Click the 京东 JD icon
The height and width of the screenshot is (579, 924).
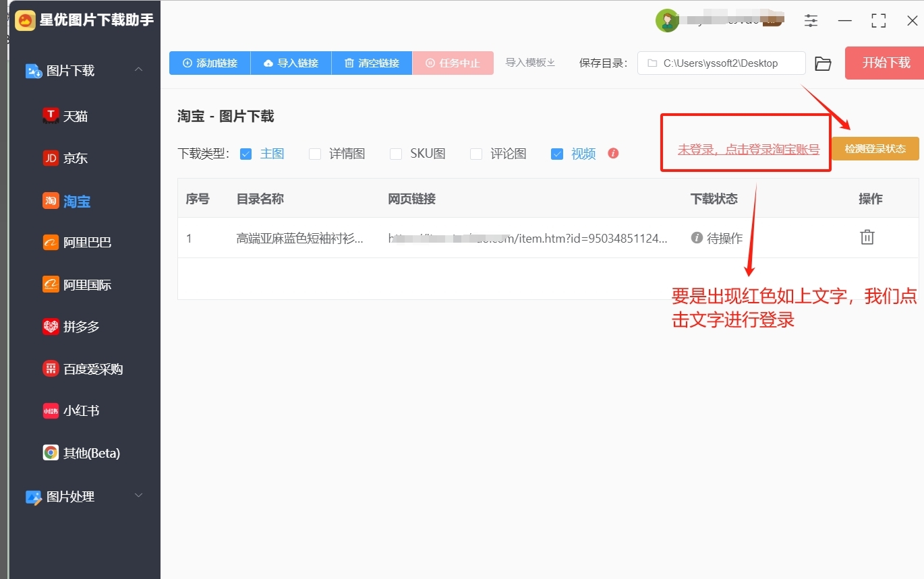[51, 158]
